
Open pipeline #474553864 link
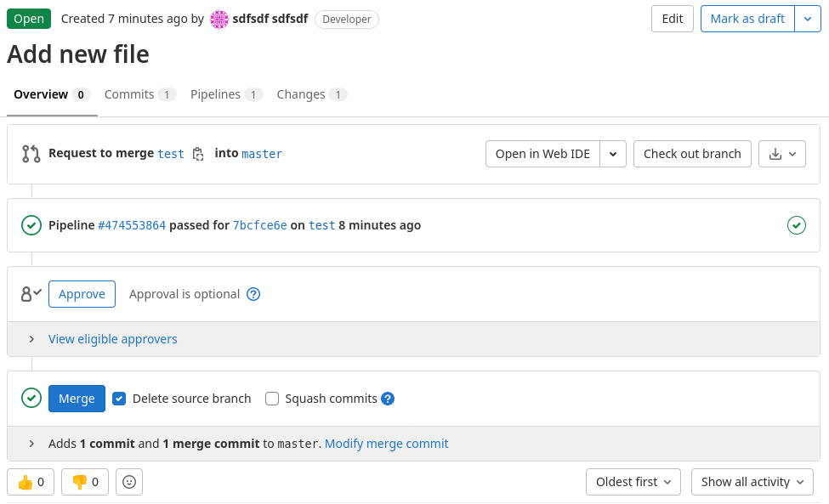[x=132, y=225]
